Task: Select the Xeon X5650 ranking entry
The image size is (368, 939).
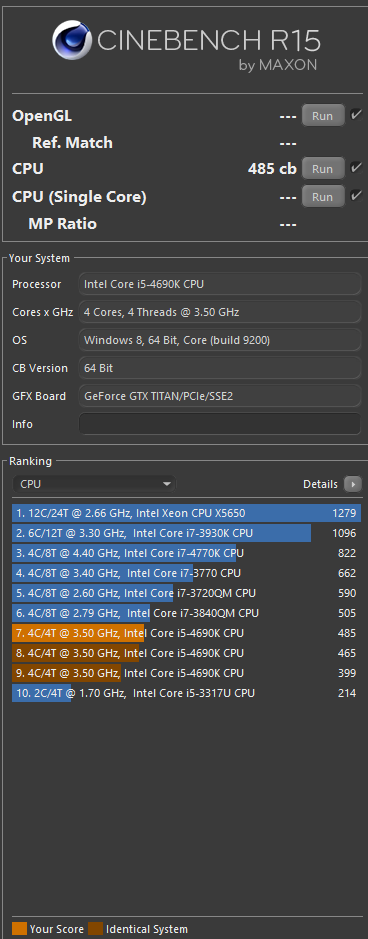Action: coord(187,513)
